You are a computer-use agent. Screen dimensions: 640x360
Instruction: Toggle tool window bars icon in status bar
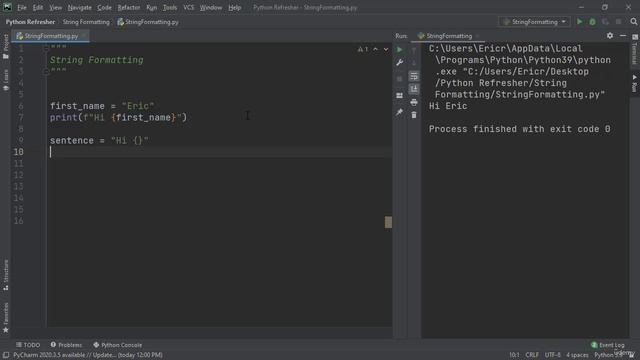(x=6, y=355)
